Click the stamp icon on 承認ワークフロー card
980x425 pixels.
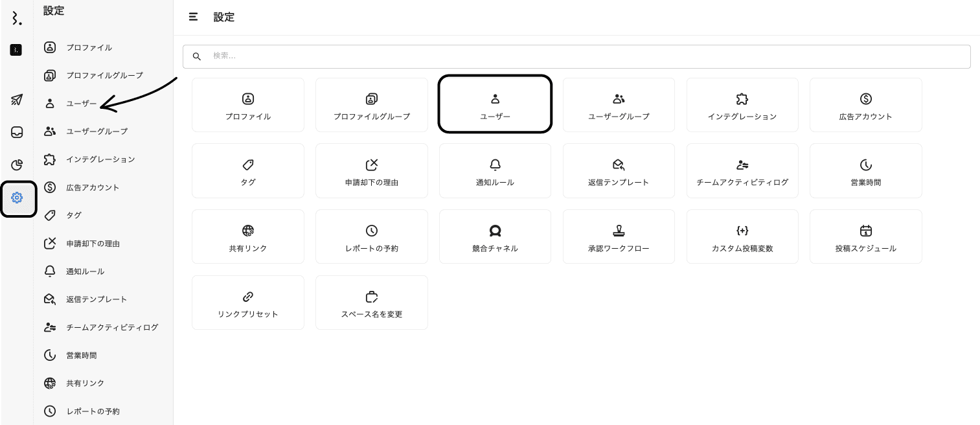(619, 231)
